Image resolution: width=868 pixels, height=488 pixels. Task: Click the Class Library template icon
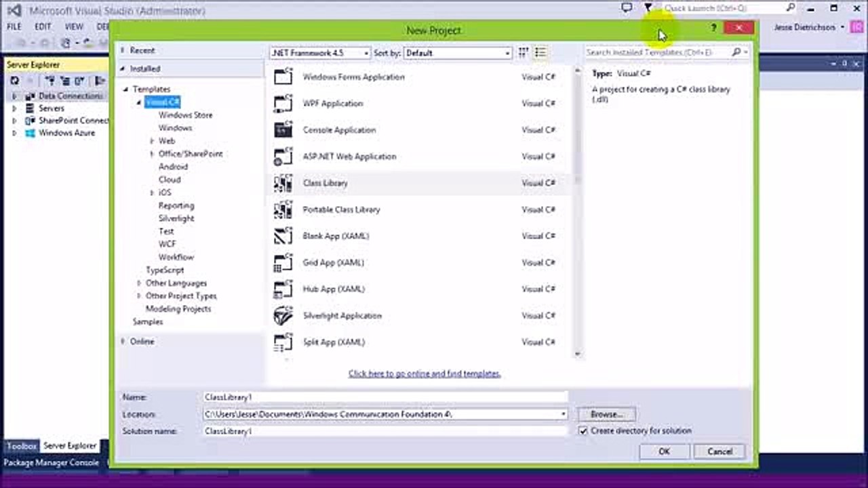coord(283,183)
